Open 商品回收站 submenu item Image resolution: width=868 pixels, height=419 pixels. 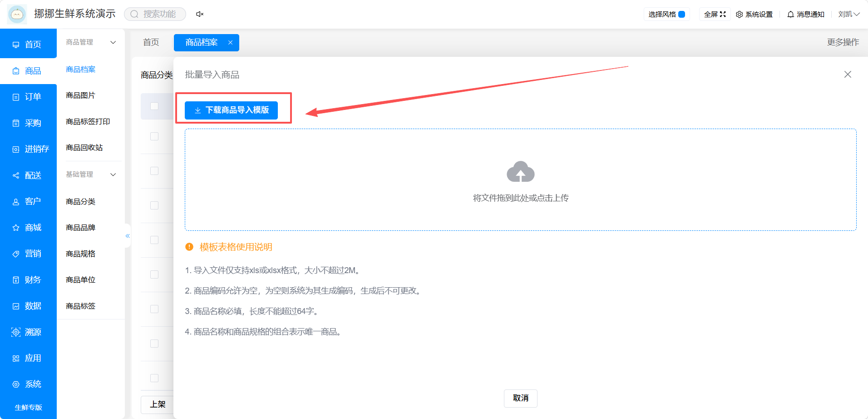[x=84, y=148]
